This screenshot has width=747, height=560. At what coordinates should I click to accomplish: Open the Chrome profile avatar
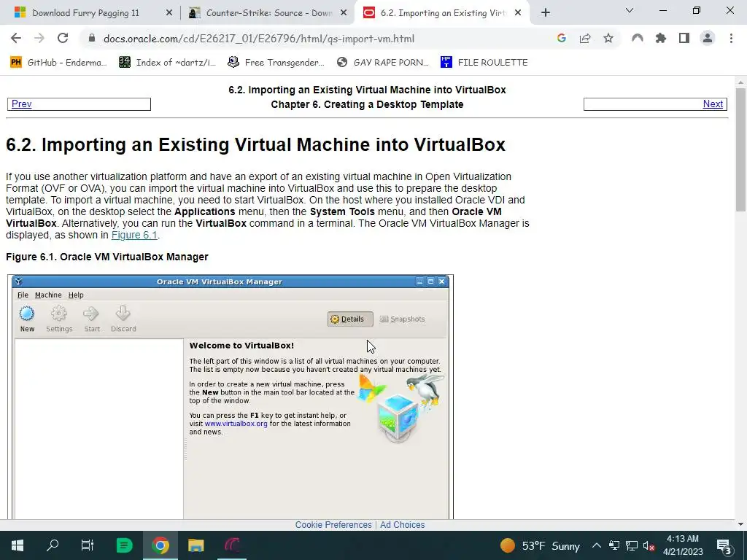pyautogui.click(x=708, y=39)
